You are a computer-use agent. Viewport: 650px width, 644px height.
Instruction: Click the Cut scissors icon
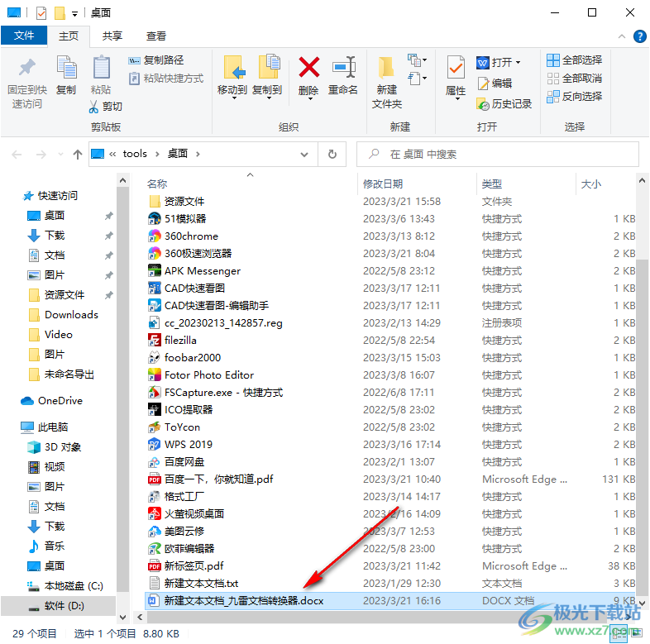tap(96, 107)
